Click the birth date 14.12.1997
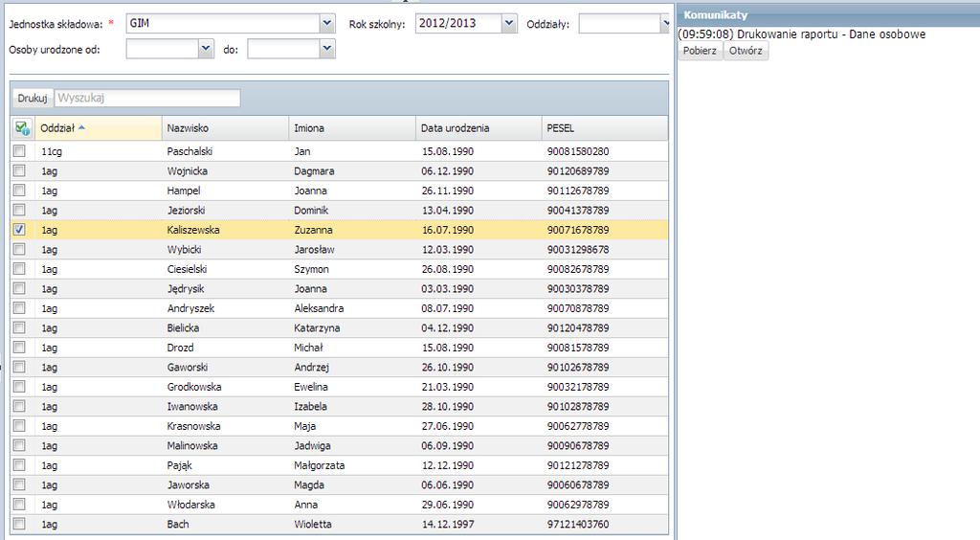Screen dimensions: 980x540 coord(448,524)
